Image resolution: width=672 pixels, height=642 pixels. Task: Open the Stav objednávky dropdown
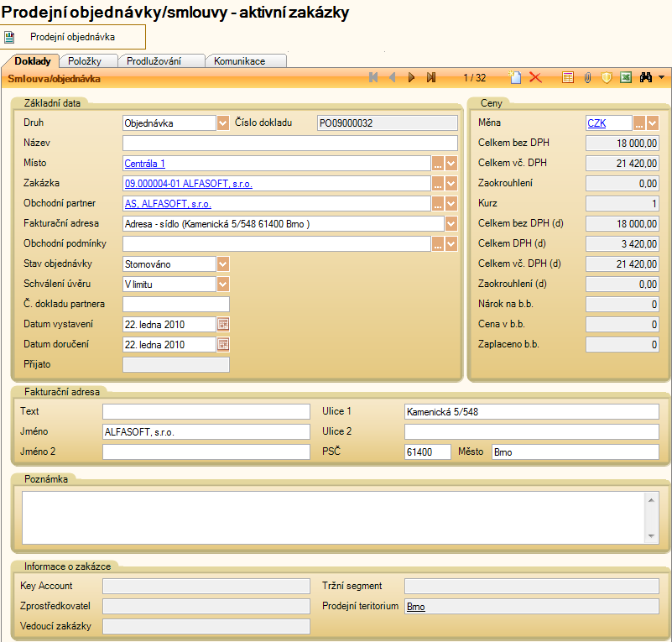coord(223,264)
